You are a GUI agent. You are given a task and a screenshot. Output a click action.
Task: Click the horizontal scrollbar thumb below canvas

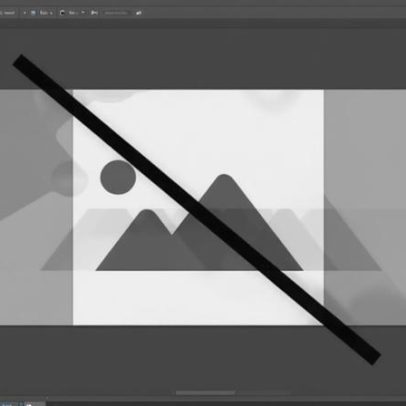coord(205,393)
